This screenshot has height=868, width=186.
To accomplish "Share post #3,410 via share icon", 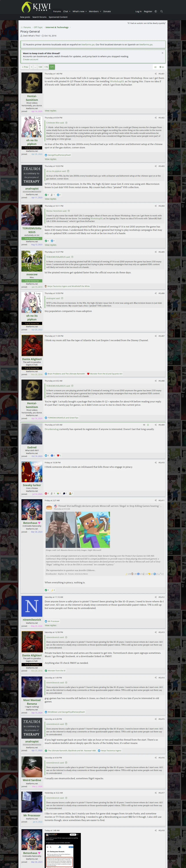I will click(156, 463).
